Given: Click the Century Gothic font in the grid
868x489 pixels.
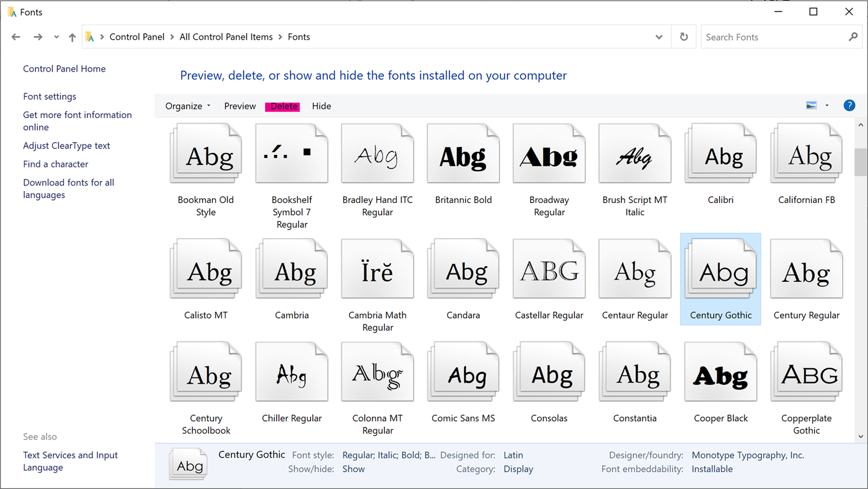Looking at the screenshot, I should coord(721,279).
